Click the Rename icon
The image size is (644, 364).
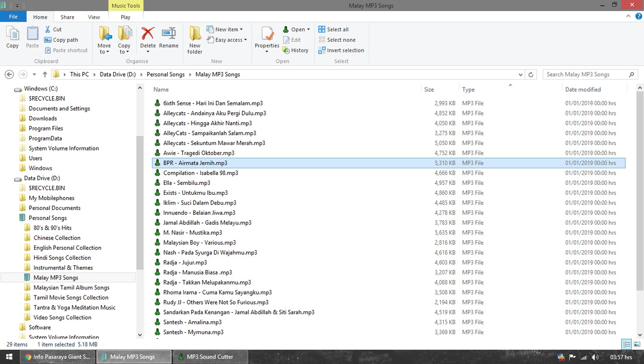coord(169,34)
